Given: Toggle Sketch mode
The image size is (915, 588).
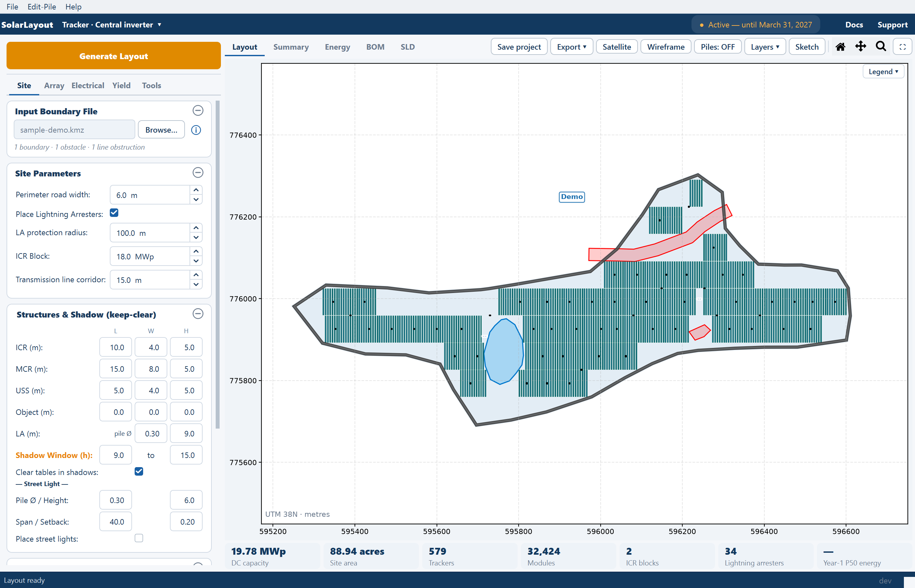Looking at the screenshot, I should (807, 47).
